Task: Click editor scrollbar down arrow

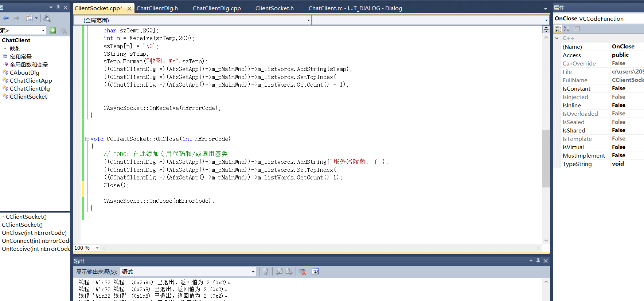Action: click(x=546, y=240)
